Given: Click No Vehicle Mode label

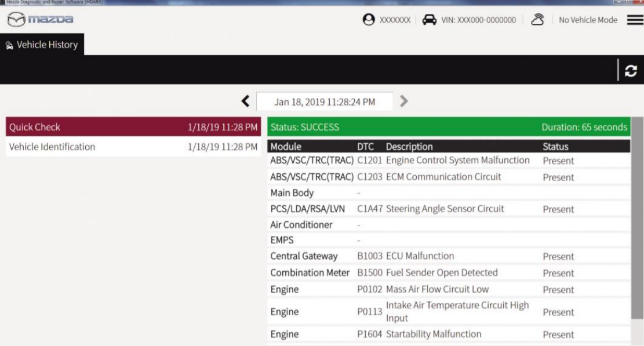Looking at the screenshot, I should point(588,21).
